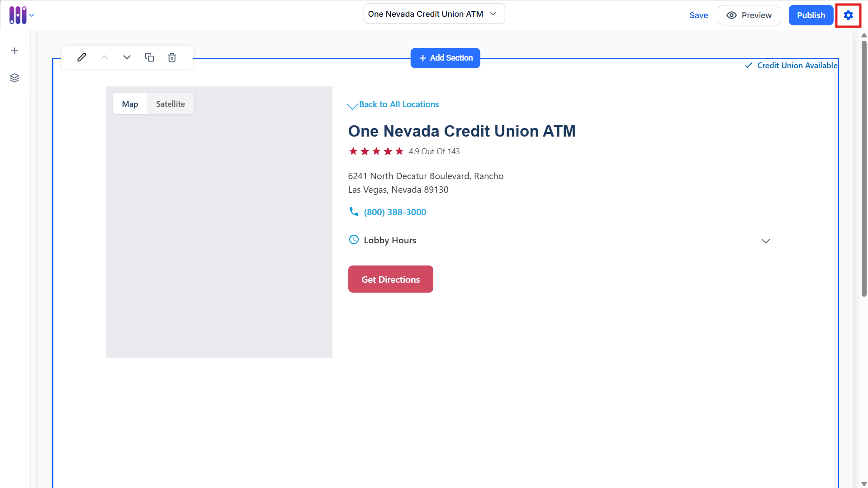Click the Get Directions button
This screenshot has width=868, height=488.
(x=391, y=279)
